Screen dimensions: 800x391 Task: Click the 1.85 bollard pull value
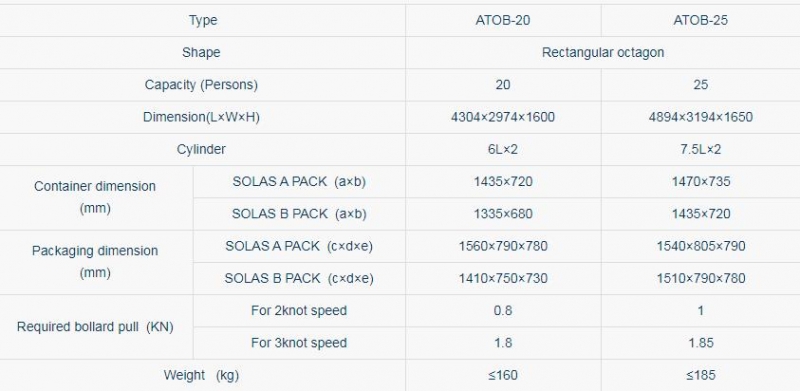click(701, 343)
